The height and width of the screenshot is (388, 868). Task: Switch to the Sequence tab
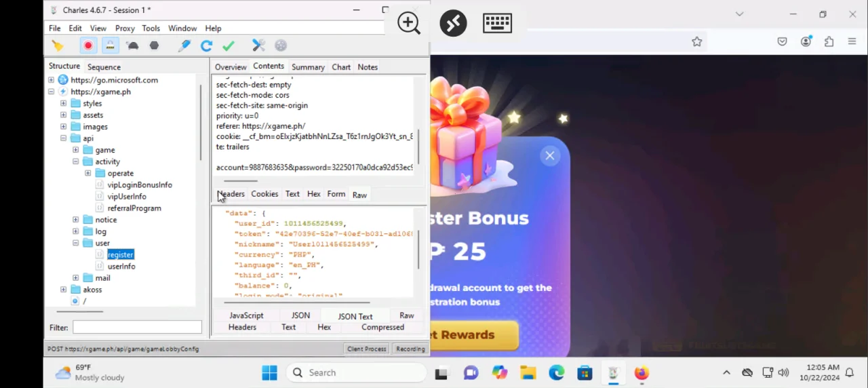pos(104,67)
